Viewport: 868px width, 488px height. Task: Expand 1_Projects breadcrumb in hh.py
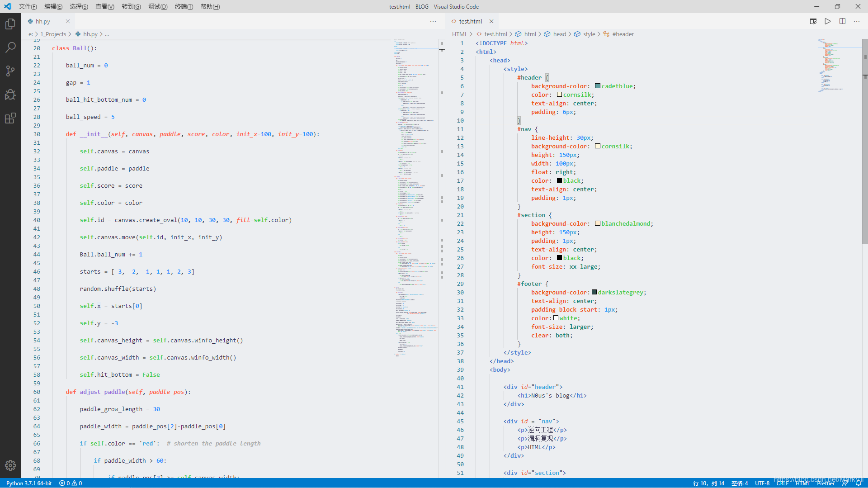coord(53,34)
